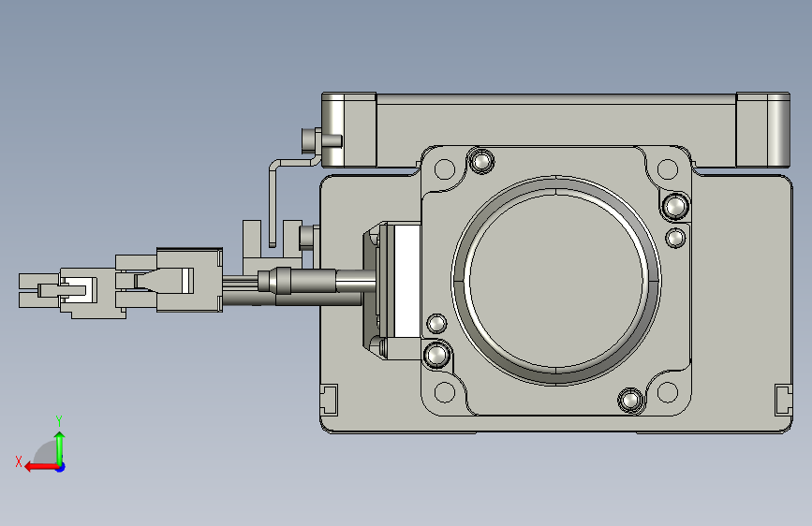Select the screw head at the flange's bottom edge
This screenshot has width=812, height=526.
pyautogui.click(x=629, y=400)
